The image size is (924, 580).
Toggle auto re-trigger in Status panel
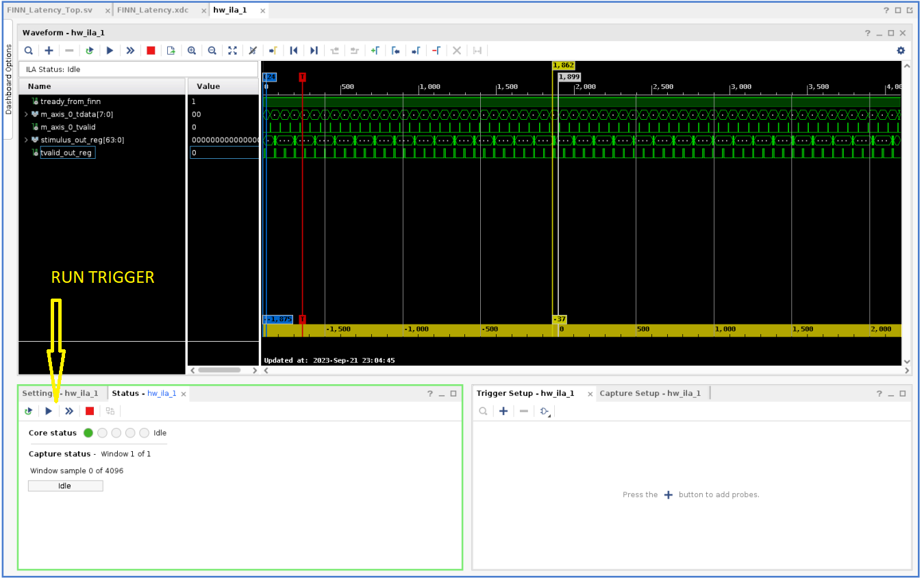[x=28, y=411]
